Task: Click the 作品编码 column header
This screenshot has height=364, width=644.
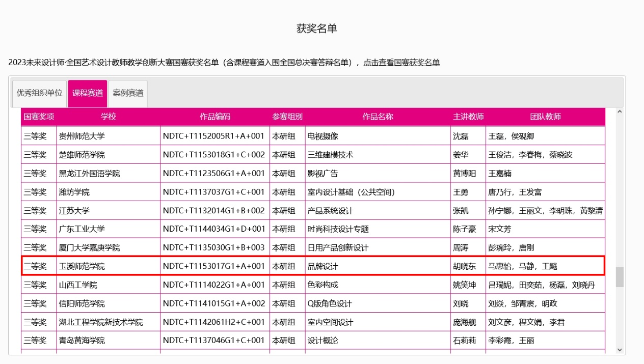Action: [x=214, y=117]
